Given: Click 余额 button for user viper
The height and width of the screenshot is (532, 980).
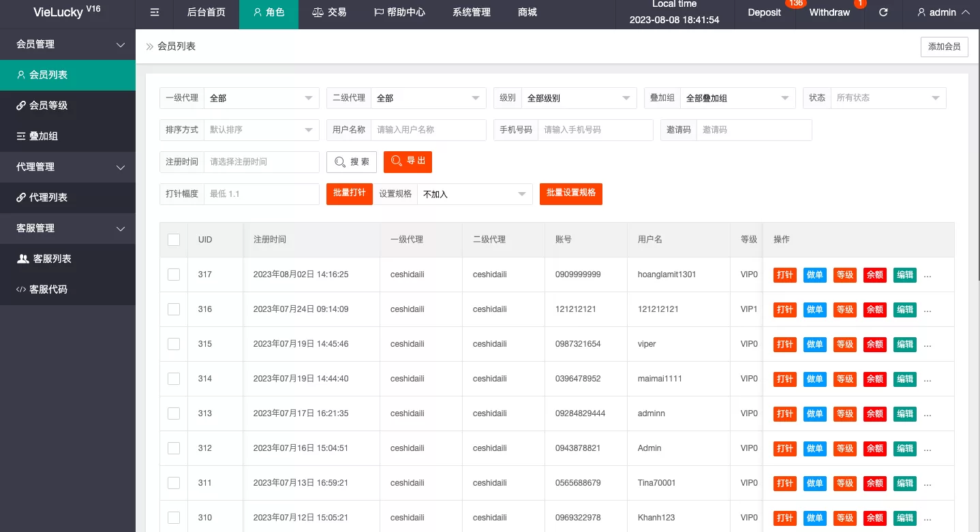Looking at the screenshot, I should (874, 344).
